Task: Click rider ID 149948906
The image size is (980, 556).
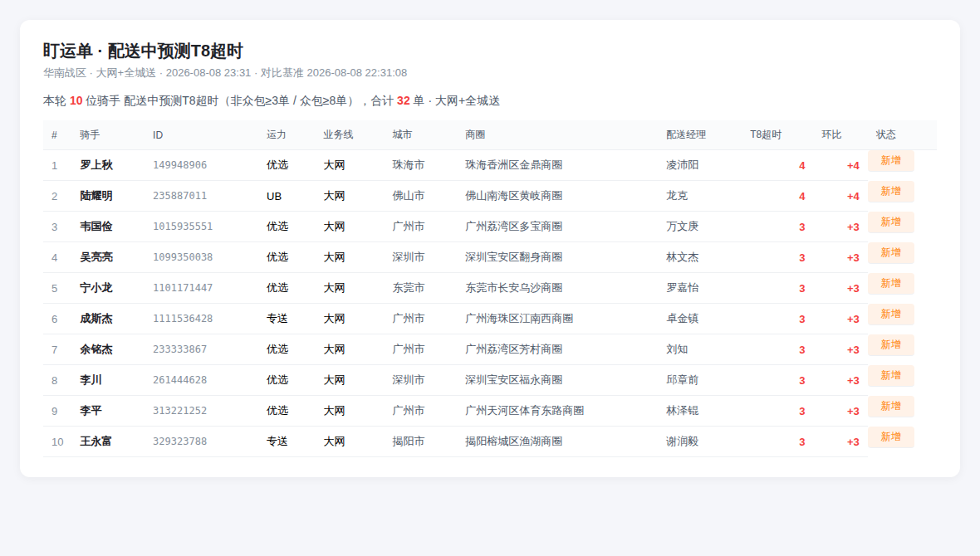Action: point(180,165)
